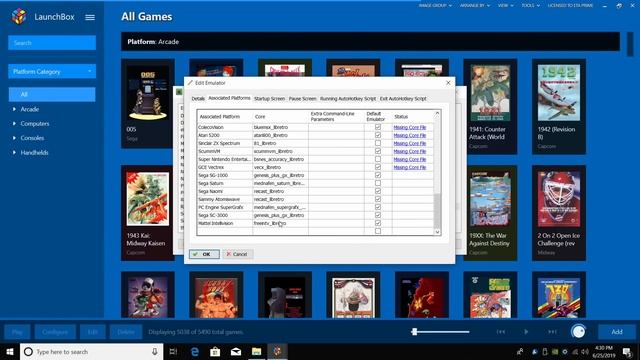Enable default emulator for Sega Saturn
Screen dimensions: 640x360
coord(378,183)
